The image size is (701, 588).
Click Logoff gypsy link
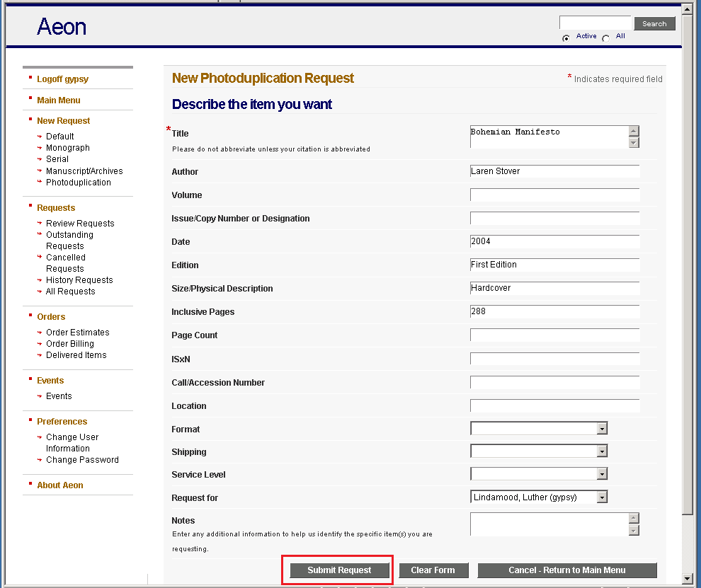click(x=62, y=79)
